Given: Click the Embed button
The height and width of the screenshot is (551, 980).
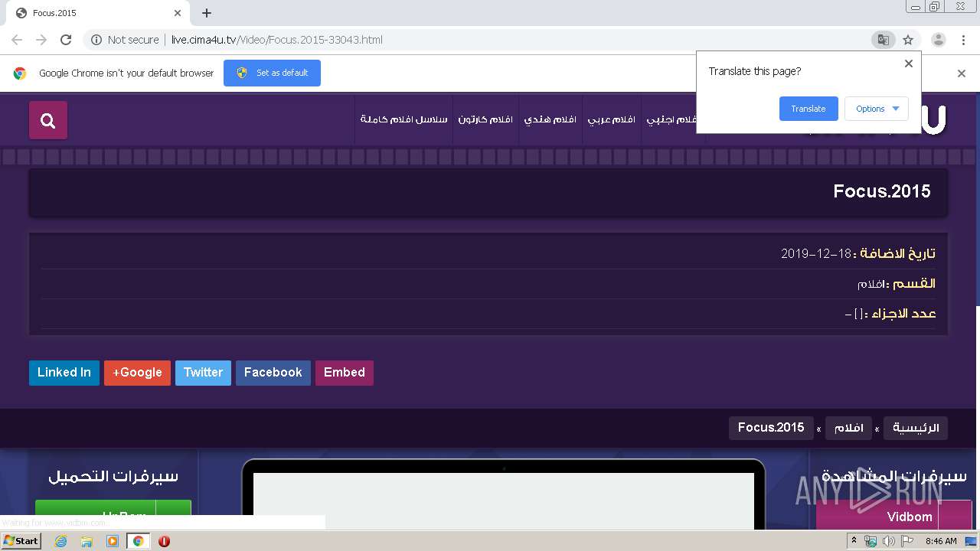Looking at the screenshot, I should [345, 373].
